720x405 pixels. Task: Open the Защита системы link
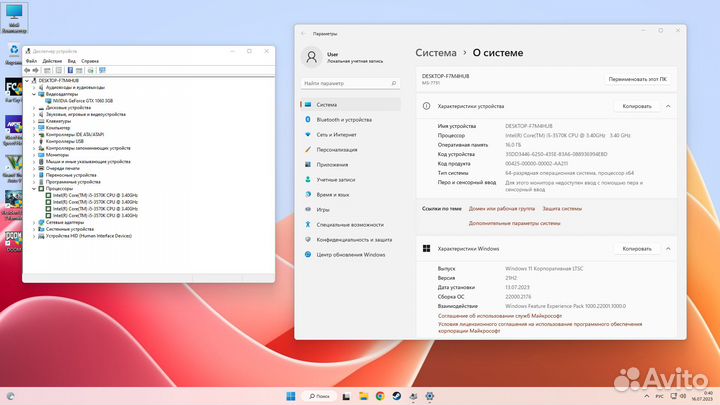click(562, 208)
